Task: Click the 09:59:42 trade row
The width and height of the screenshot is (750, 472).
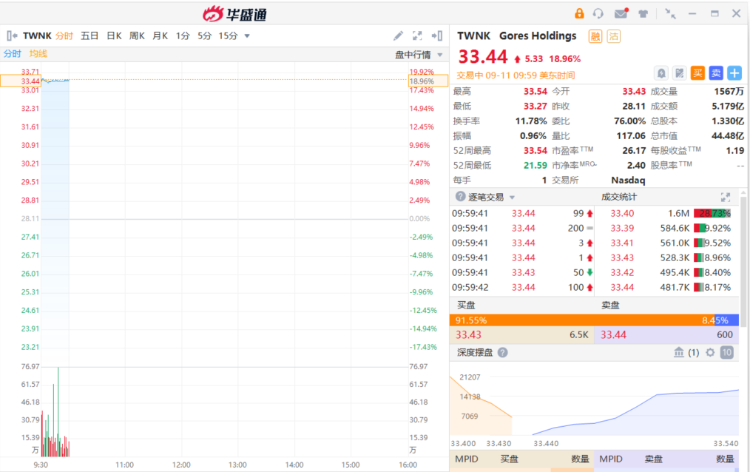Action: click(x=523, y=287)
